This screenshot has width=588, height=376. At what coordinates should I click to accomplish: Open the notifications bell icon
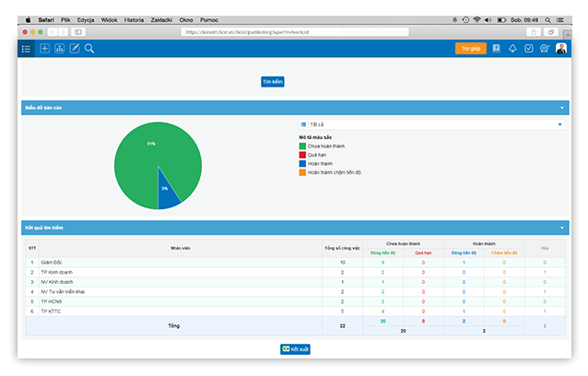(x=512, y=49)
